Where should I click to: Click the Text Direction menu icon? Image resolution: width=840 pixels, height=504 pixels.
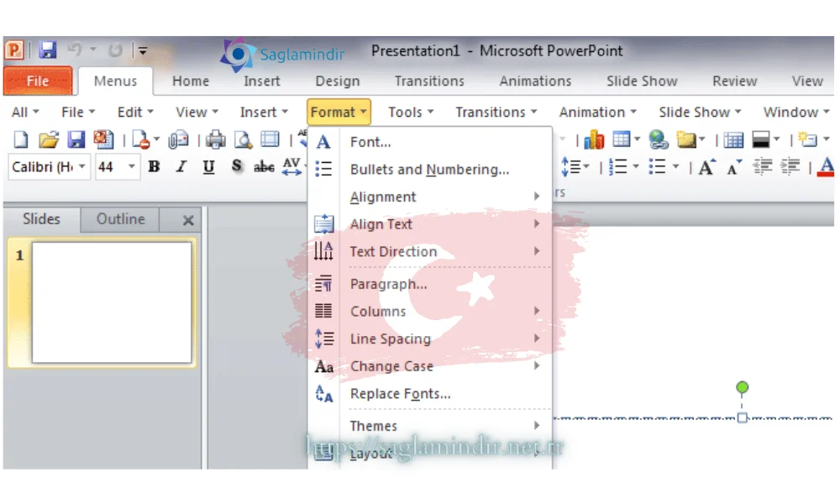(323, 250)
